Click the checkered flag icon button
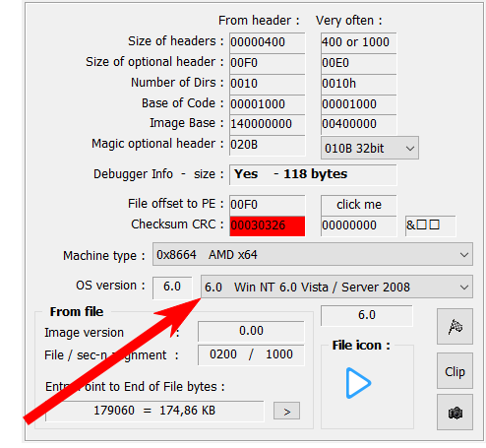Viewport: 486px width, 448px height. [x=455, y=327]
